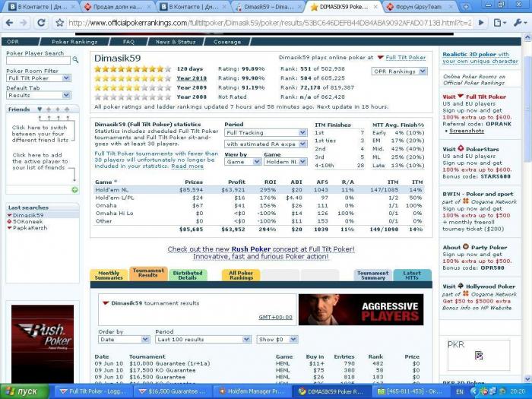Click the Aggressive Players banner

361,310
